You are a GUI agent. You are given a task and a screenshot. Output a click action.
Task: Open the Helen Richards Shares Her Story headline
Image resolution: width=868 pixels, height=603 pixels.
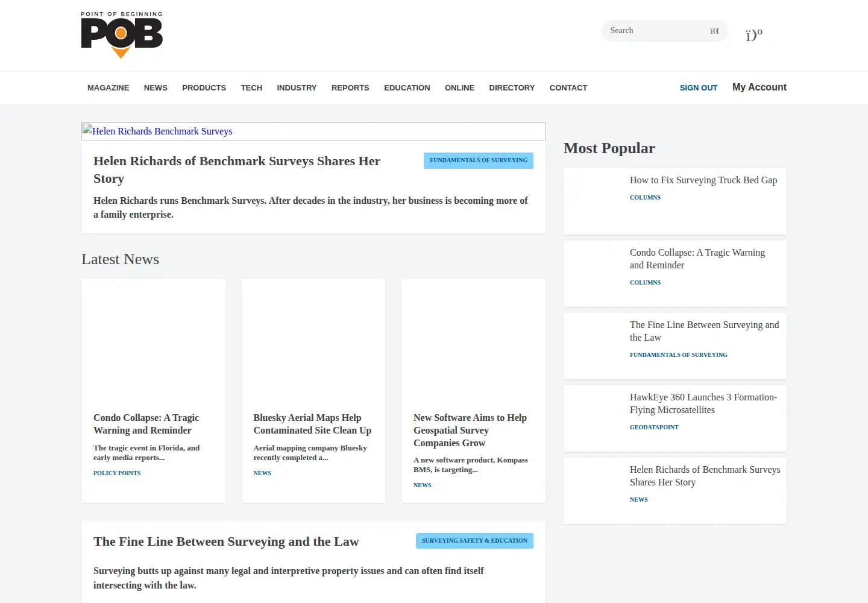tap(237, 170)
